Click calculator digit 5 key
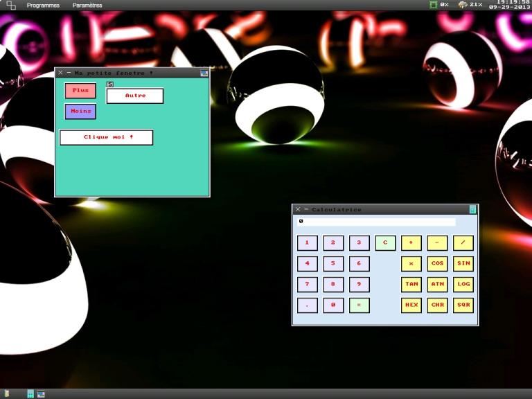The image size is (532, 399). click(x=333, y=264)
